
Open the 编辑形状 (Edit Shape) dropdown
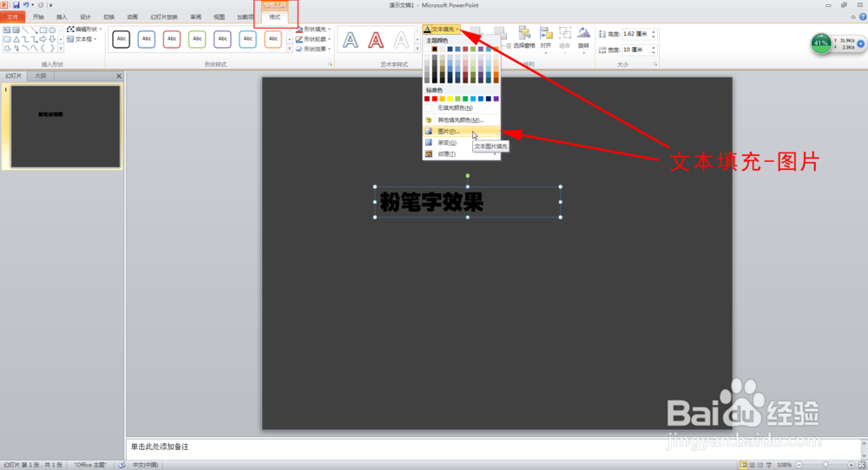[x=84, y=29]
